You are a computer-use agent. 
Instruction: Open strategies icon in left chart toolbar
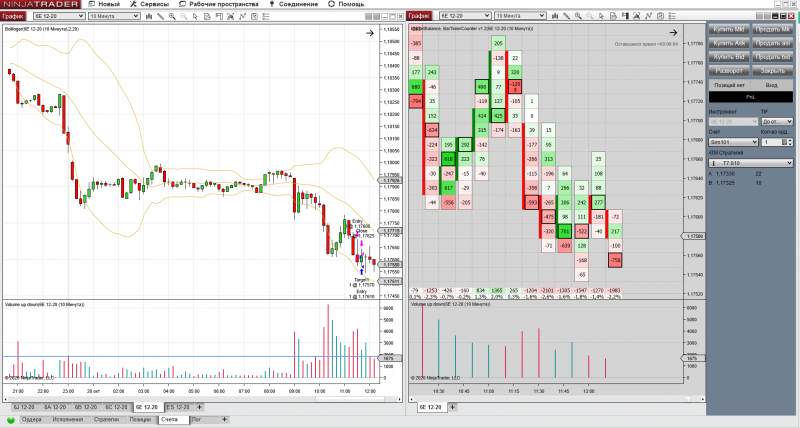[242, 16]
